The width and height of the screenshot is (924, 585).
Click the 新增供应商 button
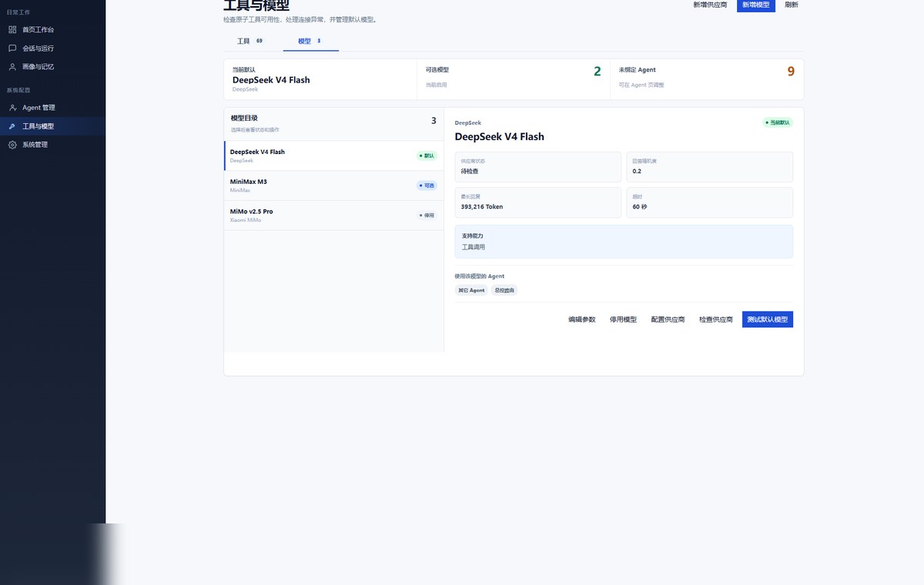coord(710,5)
